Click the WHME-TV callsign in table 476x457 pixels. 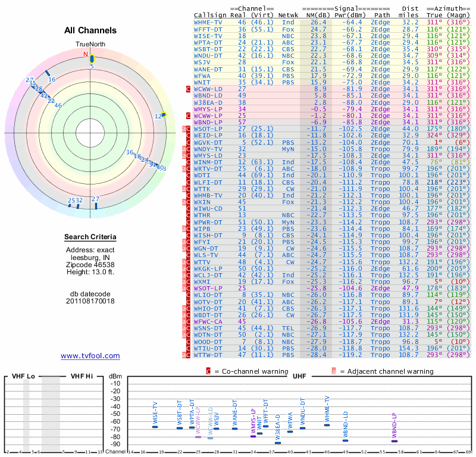click(x=208, y=22)
